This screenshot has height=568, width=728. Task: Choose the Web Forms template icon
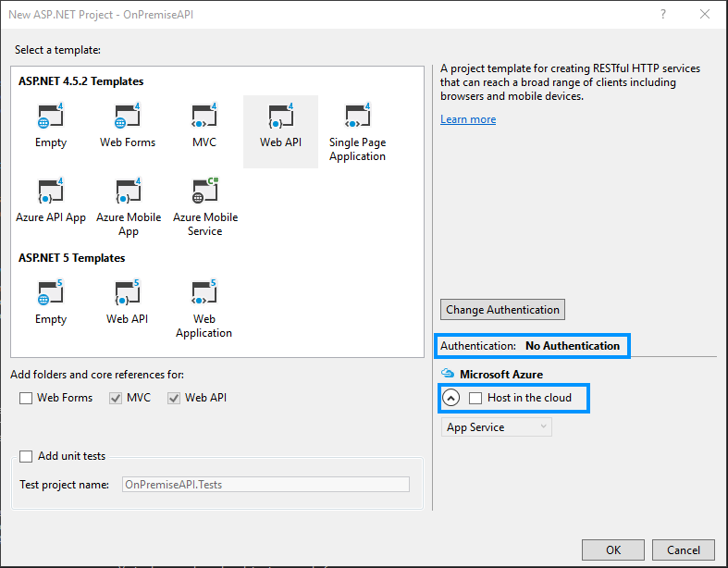coord(128,126)
